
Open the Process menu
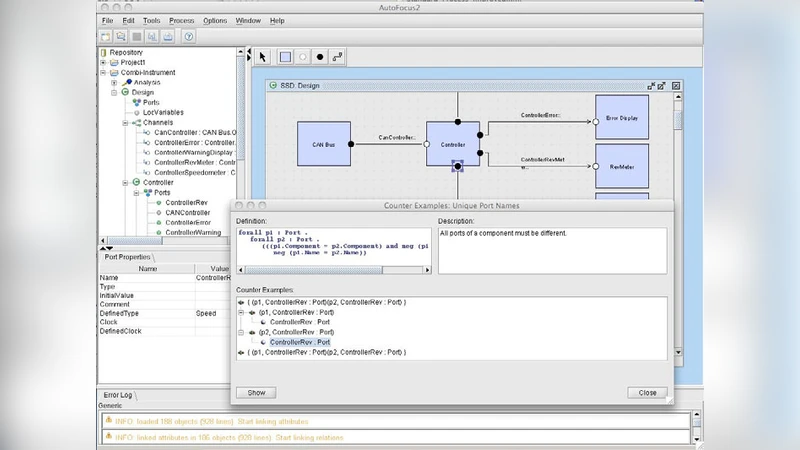[x=182, y=20]
